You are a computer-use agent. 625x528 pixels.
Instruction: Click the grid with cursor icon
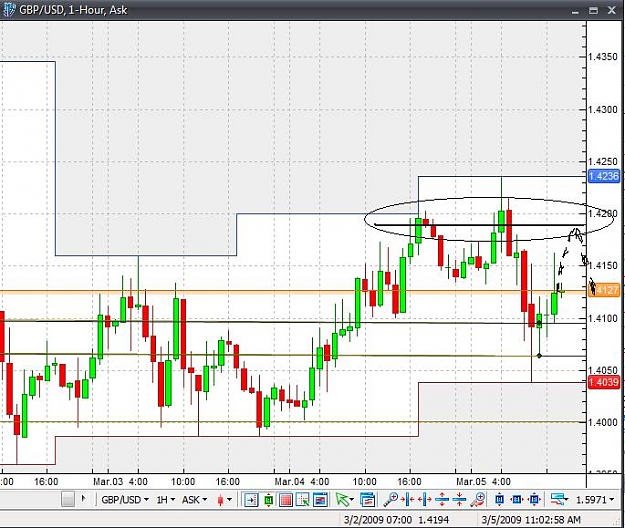click(303, 499)
